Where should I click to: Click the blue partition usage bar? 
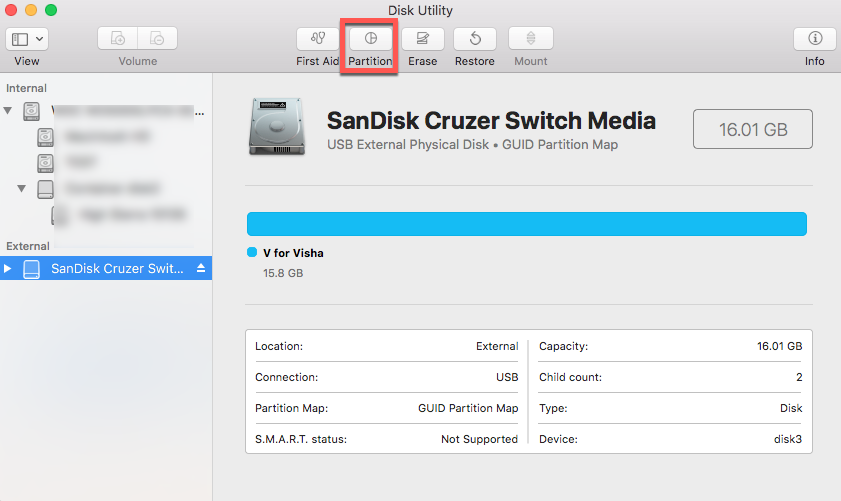(x=527, y=224)
